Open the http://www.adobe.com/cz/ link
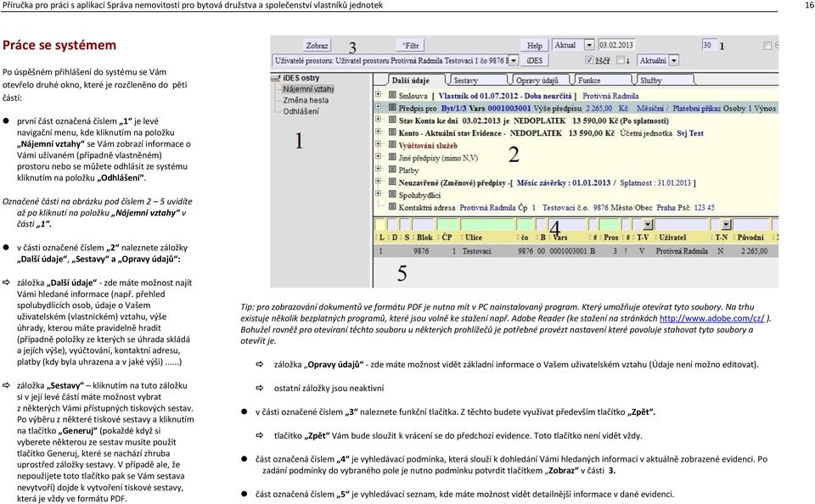Image resolution: width=815 pixels, height=504 pixels. coord(711,318)
